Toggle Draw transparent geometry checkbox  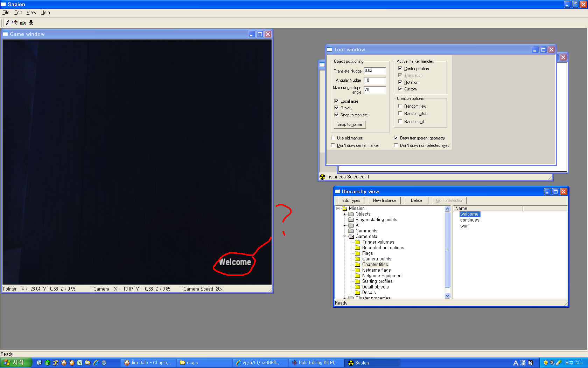click(396, 138)
